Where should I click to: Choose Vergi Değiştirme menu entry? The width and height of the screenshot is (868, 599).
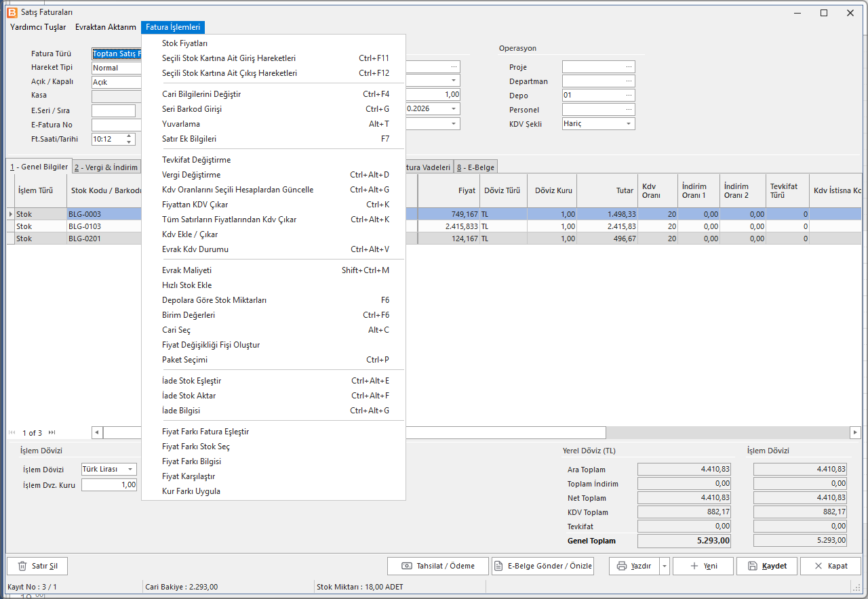pyautogui.click(x=273, y=175)
